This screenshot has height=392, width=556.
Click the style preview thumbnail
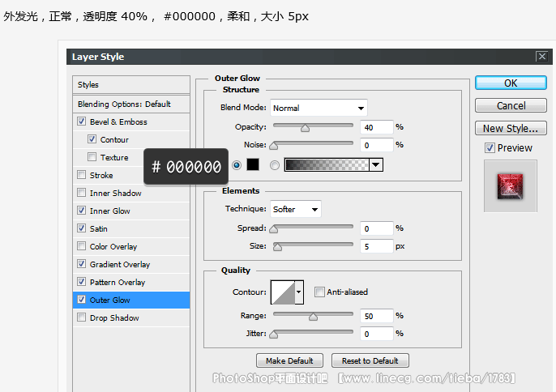click(510, 185)
